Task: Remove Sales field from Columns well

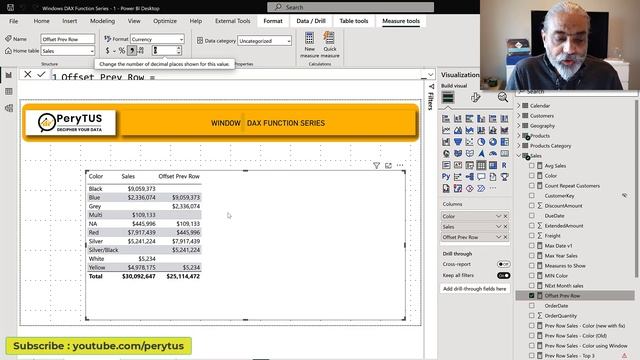Action: point(505,227)
